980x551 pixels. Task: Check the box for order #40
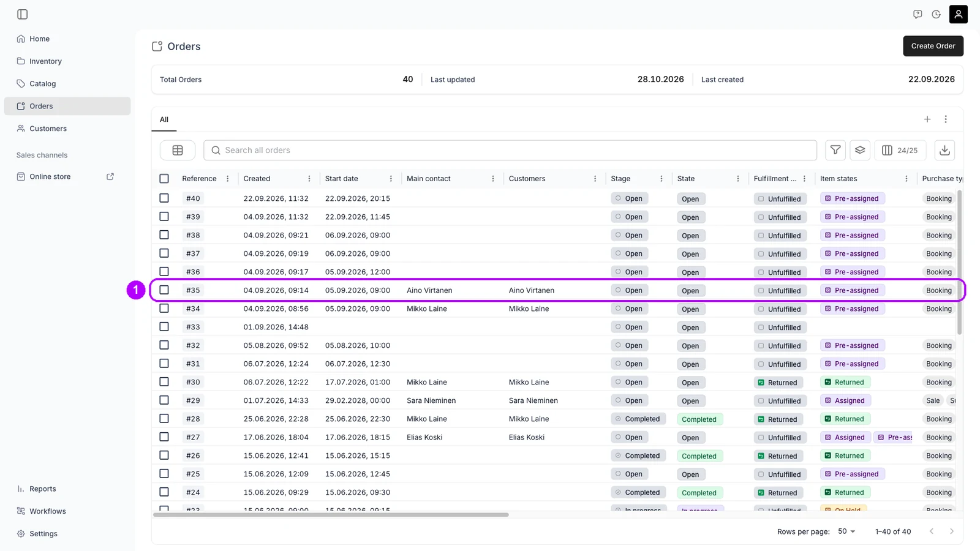click(164, 198)
